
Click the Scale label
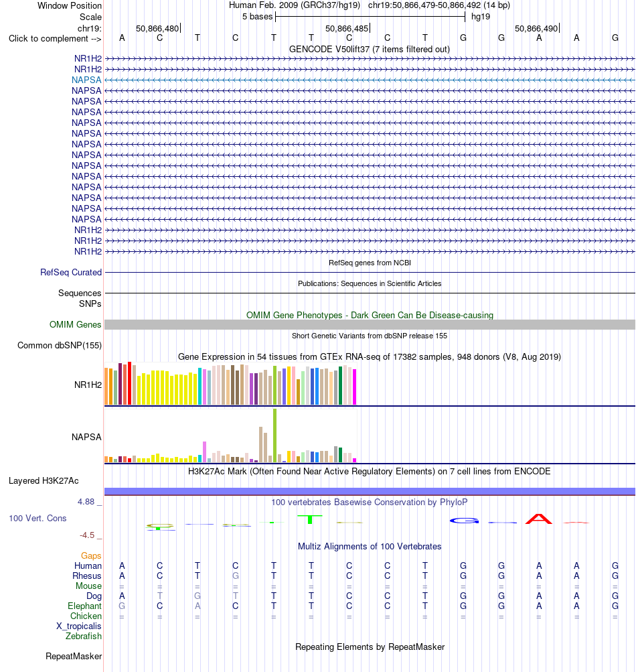(91, 17)
